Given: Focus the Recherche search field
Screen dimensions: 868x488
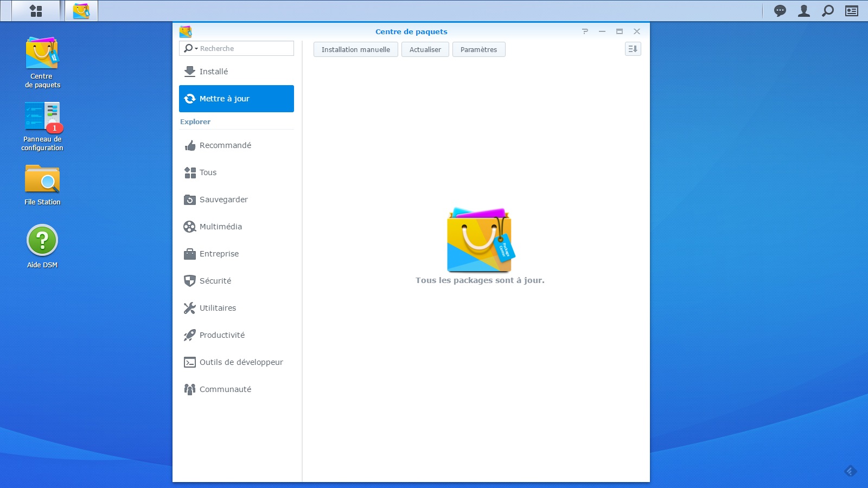Looking at the screenshot, I should coord(245,48).
